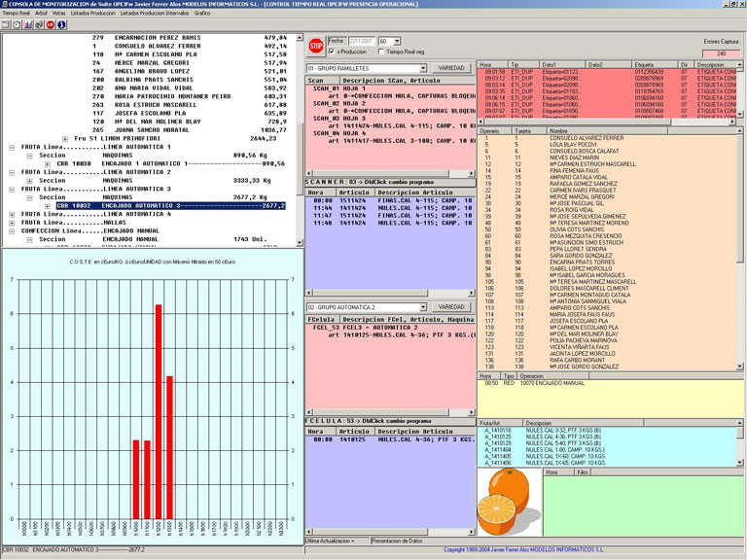Click the operator list vertical scrollbar
747x560 pixels.
point(739,250)
